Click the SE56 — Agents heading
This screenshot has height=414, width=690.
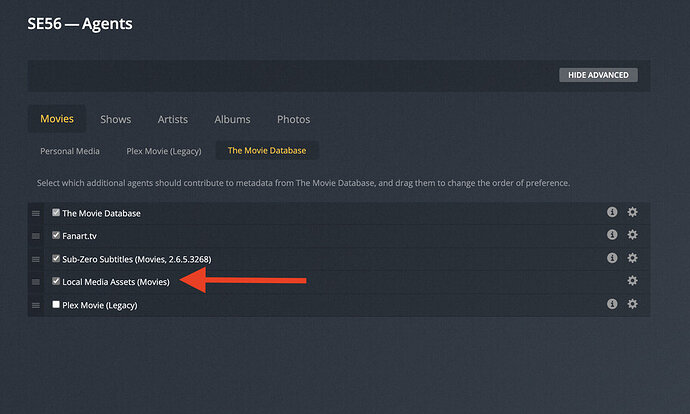pos(80,23)
